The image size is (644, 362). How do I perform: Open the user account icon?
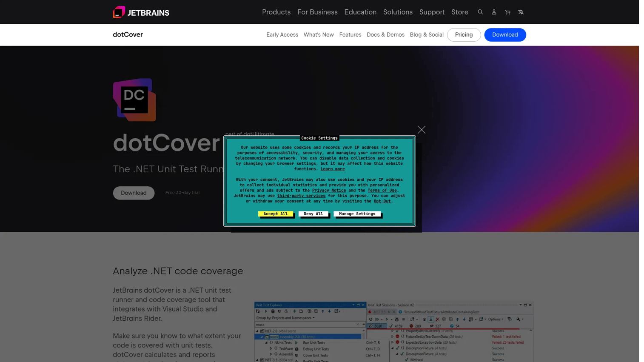[494, 12]
